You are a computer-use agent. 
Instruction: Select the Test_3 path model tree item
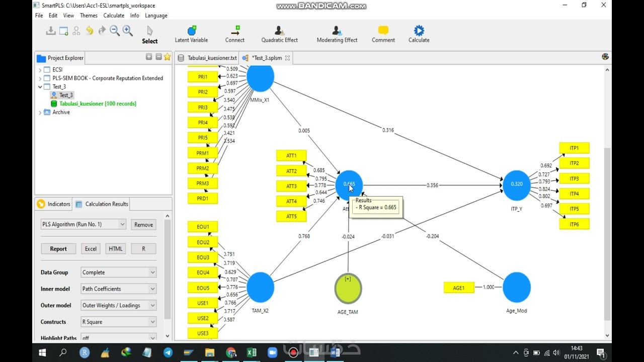62,95
